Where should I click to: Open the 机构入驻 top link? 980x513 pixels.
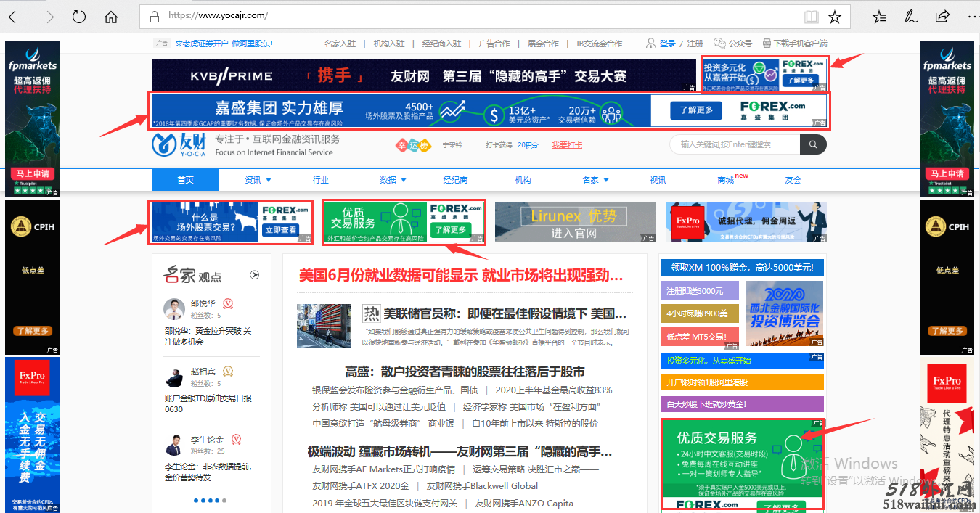pyautogui.click(x=389, y=44)
